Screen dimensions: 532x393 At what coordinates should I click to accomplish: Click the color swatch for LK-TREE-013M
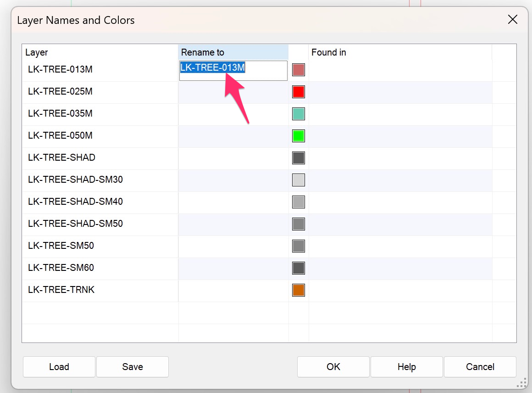coord(298,70)
